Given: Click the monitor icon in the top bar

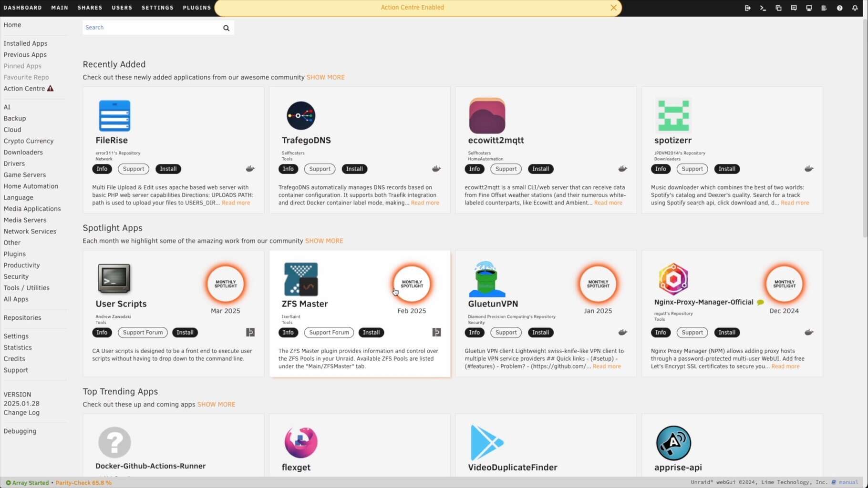Looking at the screenshot, I should 809,8.
